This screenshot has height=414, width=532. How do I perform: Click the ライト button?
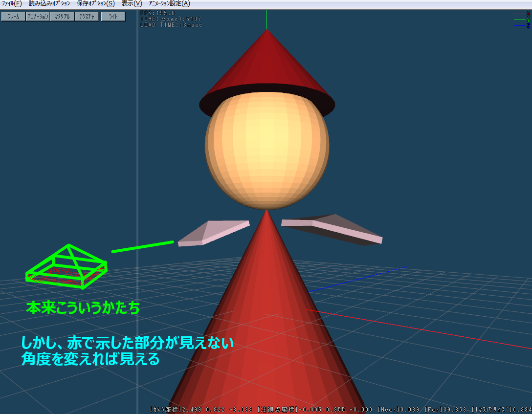click(x=113, y=17)
